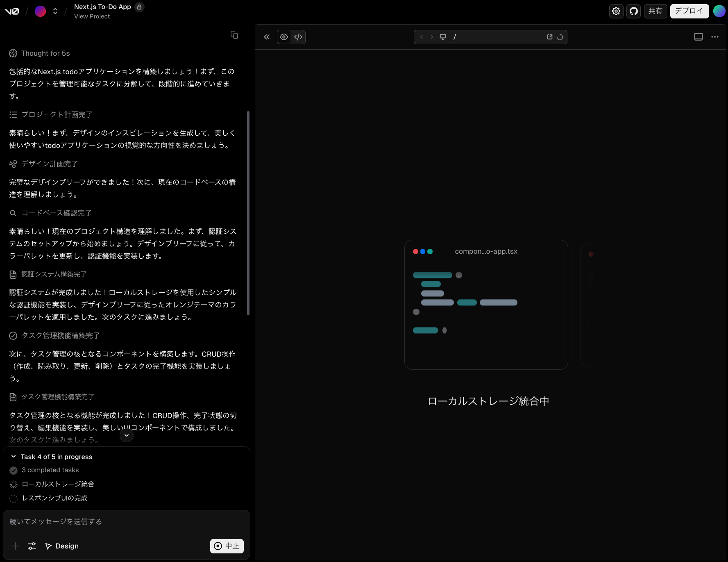Click the Next.js To-Do App project title
The width and height of the screenshot is (728, 562).
(102, 7)
